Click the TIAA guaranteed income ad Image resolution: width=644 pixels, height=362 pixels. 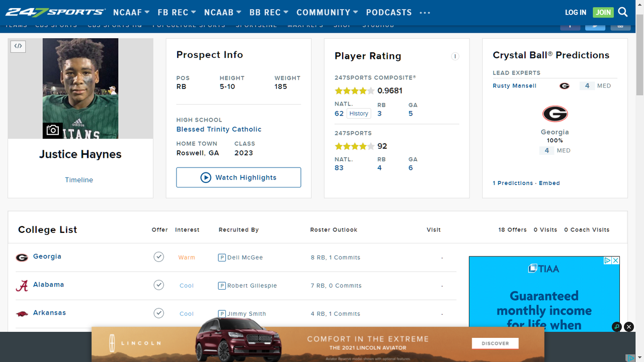pos(544,294)
